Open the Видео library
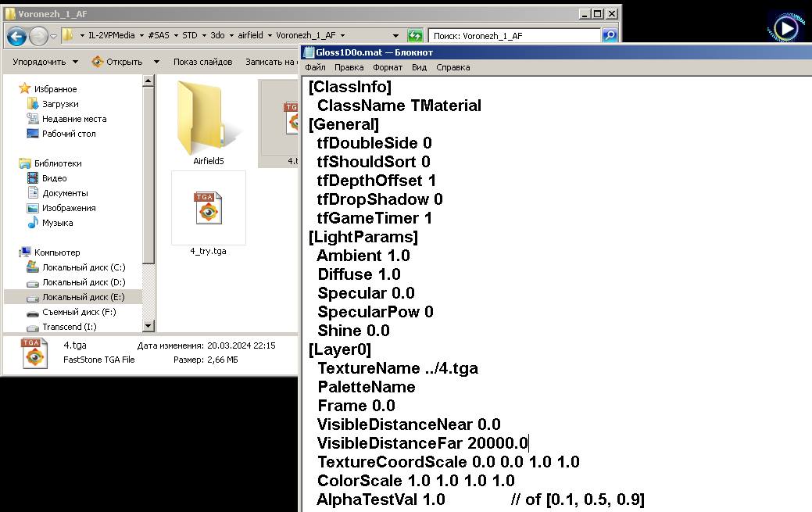The height and width of the screenshot is (512, 812). pos(54,178)
